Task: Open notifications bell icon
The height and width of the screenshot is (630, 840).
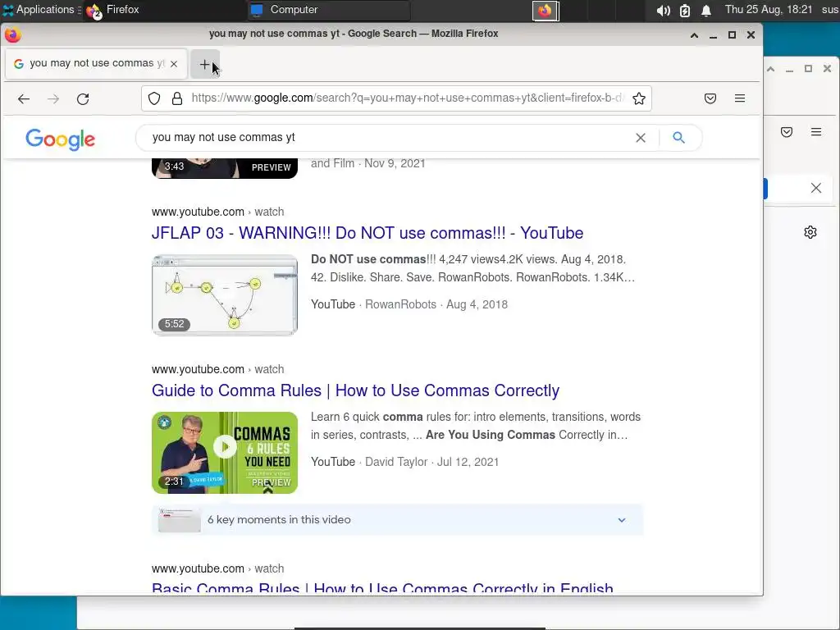Action: 706,10
